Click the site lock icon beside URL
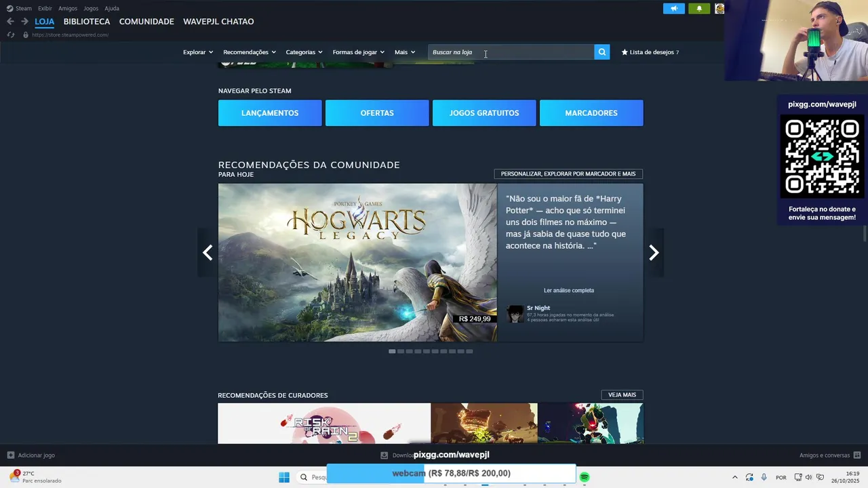This screenshot has width=868, height=488. [26, 35]
